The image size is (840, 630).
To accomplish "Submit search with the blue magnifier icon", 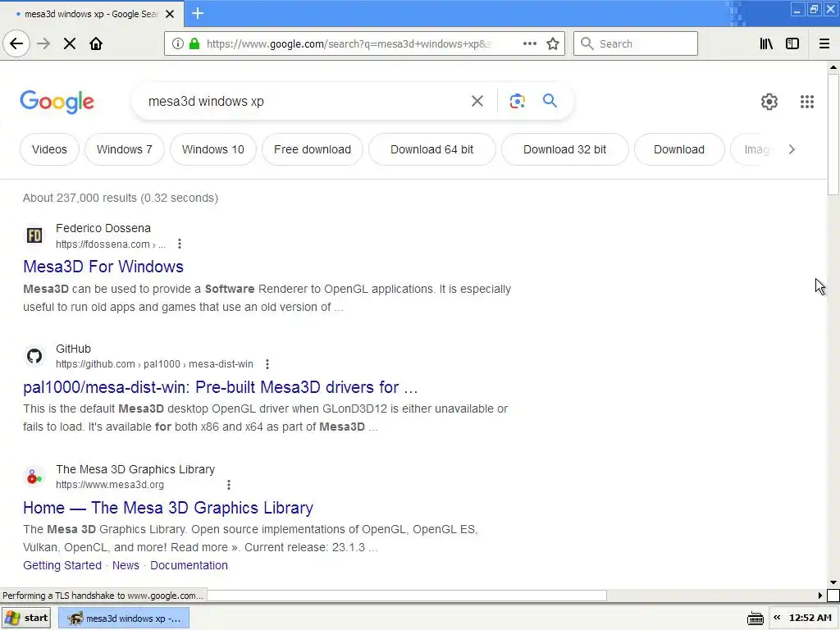I will (x=550, y=100).
